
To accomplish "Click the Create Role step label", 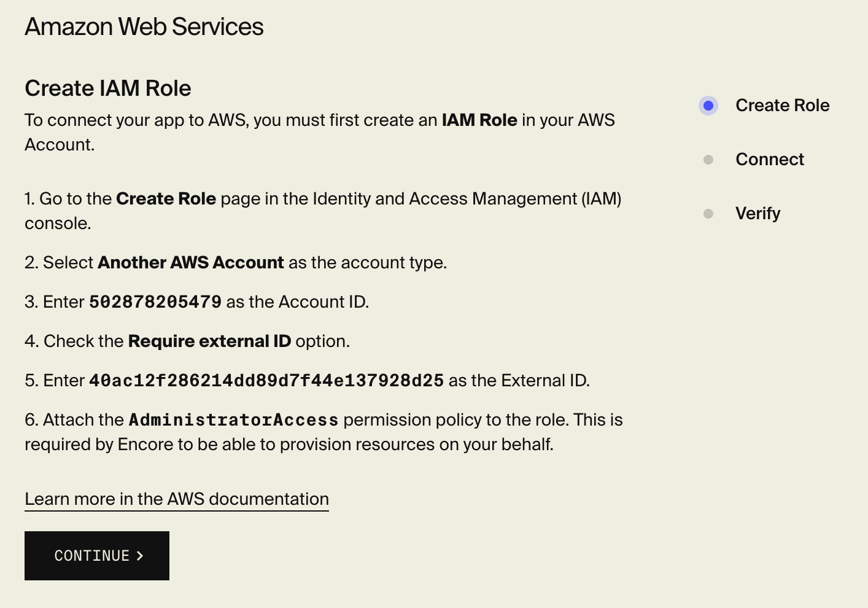I will point(782,106).
